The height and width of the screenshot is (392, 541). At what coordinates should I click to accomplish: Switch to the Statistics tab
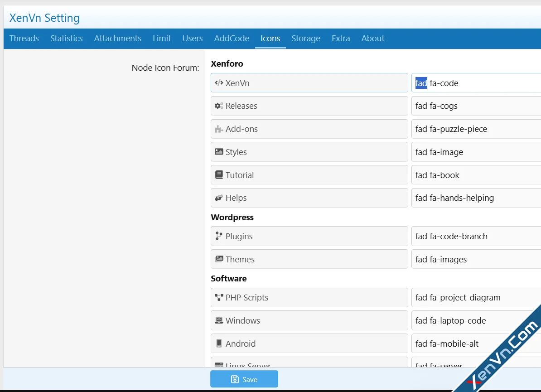click(67, 39)
